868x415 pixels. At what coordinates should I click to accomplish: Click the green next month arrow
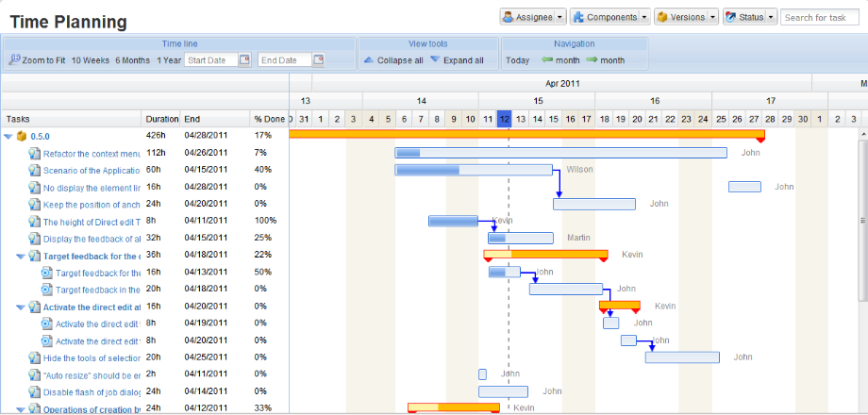coord(592,60)
